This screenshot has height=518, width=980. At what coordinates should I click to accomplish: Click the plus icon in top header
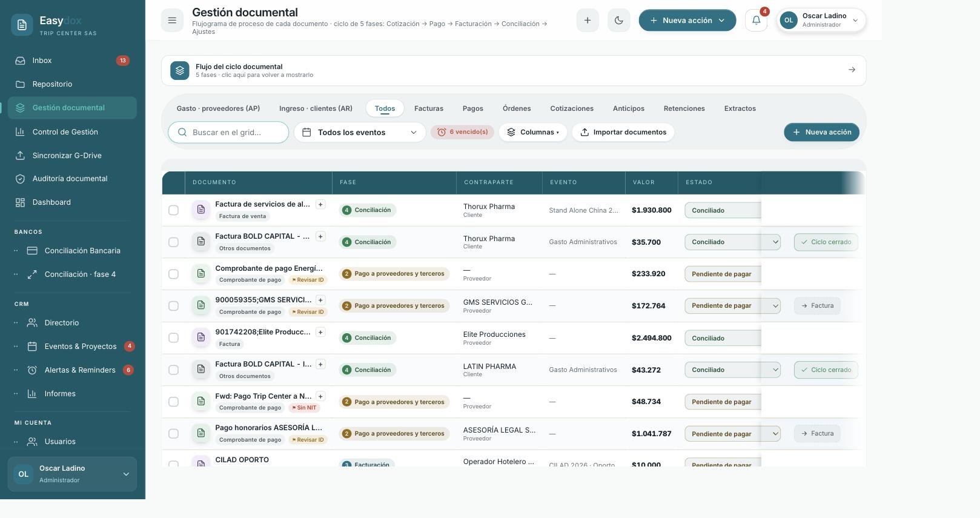click(x=588, y=20)
